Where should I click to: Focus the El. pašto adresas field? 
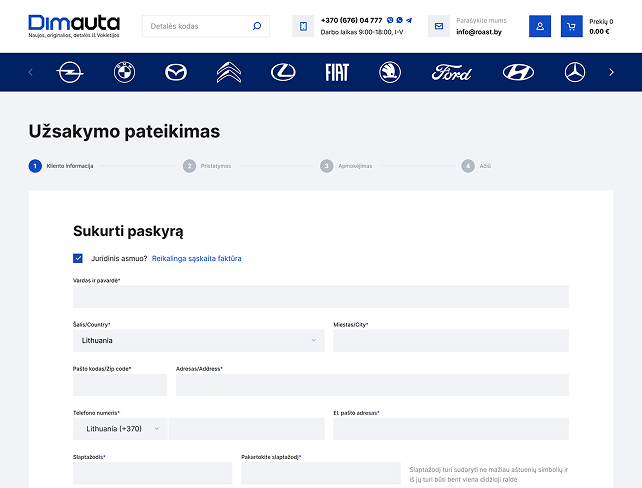(x=451, y=429)
